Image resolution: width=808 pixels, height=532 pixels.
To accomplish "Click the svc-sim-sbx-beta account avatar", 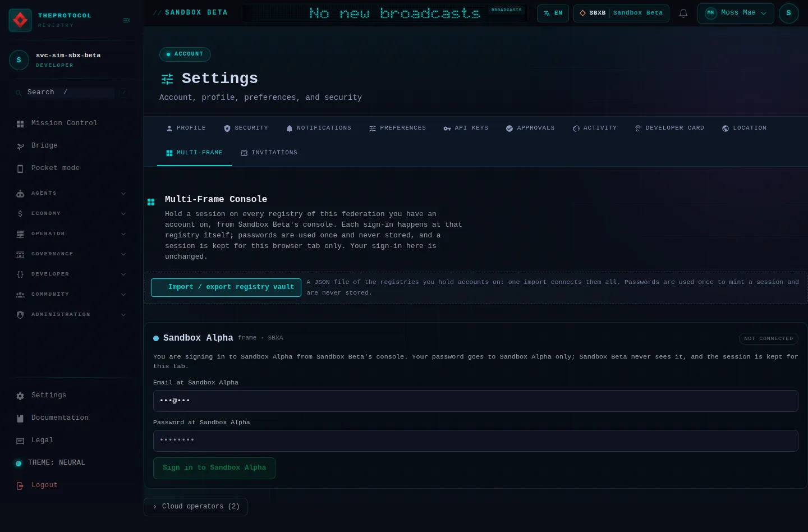I will click(19, 59).
